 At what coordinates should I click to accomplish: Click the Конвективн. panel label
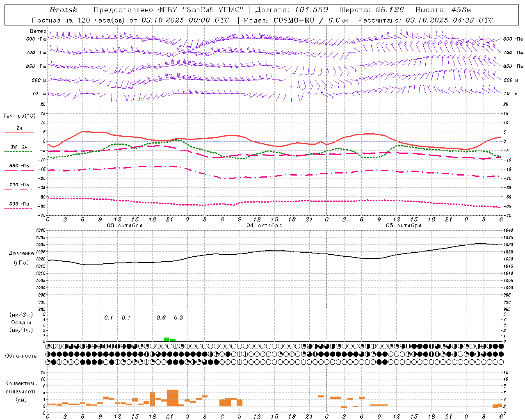[x=21, y=383]
